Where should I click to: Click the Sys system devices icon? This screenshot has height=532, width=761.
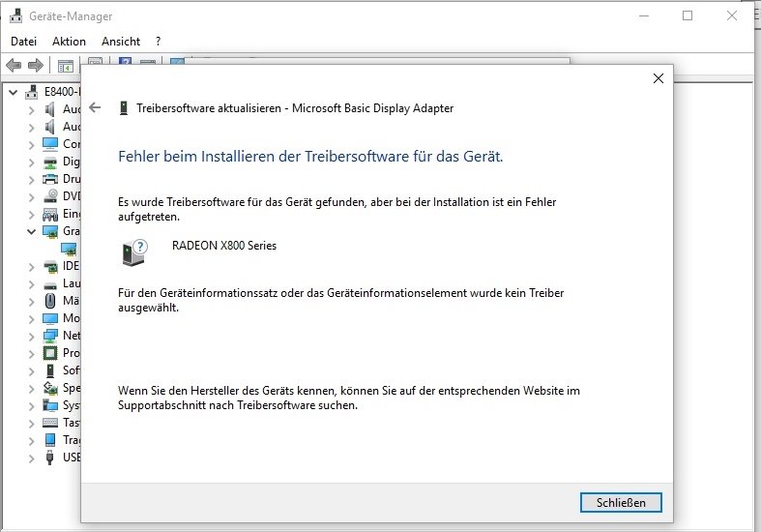[x=50, y=406]
